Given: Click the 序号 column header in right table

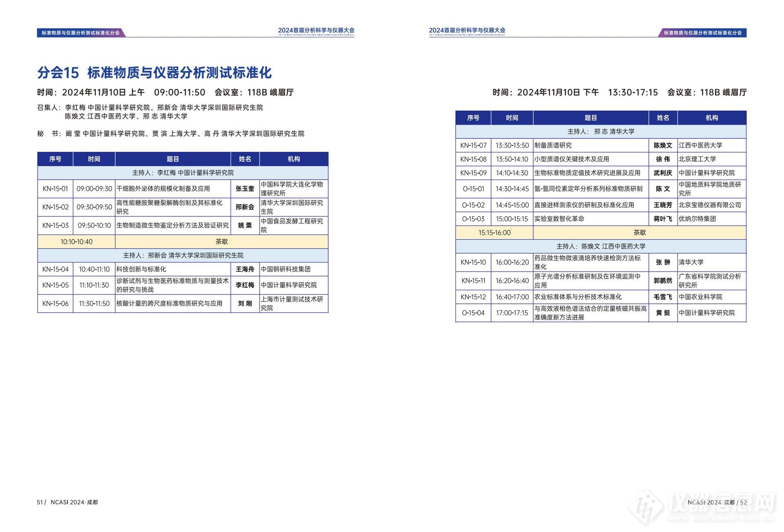Looking at the screenshot, I should coord(473,118).
